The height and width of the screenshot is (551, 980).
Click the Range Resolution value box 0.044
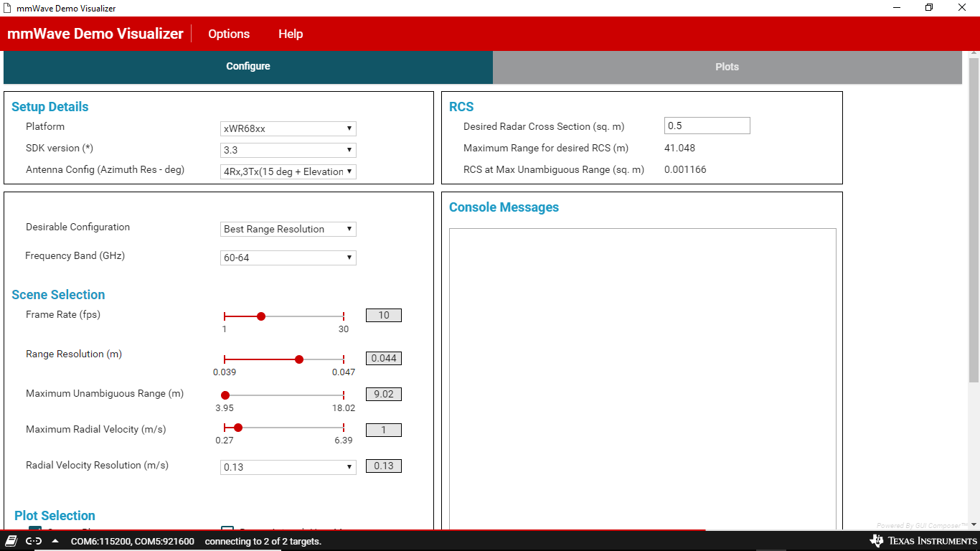click(x=384, y=358)
